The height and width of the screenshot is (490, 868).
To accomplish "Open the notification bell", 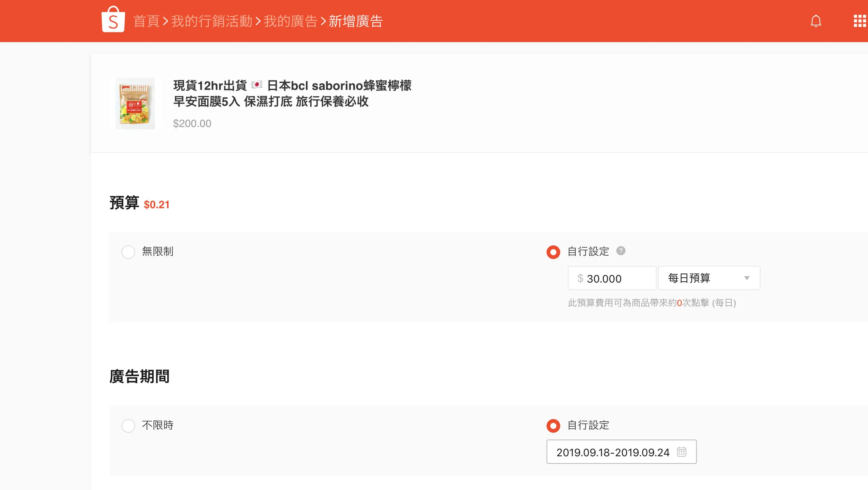I will (816, 21).
